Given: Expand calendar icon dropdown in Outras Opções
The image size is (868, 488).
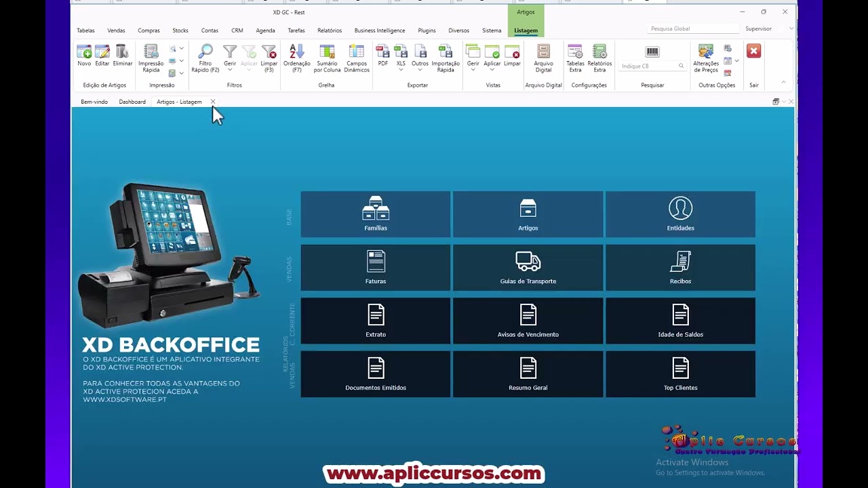Looking at the screenshot, I should pyautogui.click(x=737, y=61).
